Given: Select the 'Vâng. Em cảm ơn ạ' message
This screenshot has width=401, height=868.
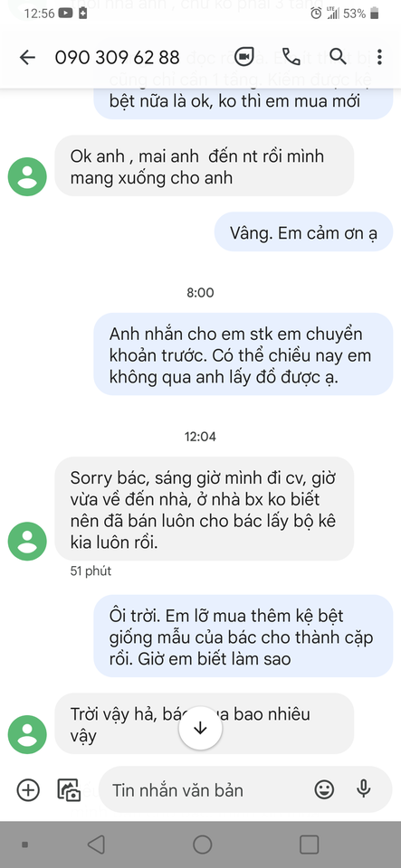Looking at the screenshot, I should [303, 232].
